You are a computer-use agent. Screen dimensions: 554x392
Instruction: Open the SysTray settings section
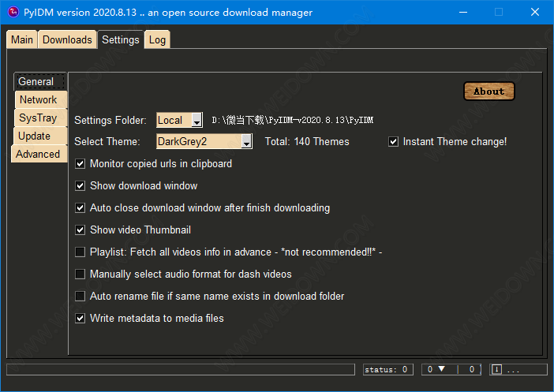(x=40, y=118)
